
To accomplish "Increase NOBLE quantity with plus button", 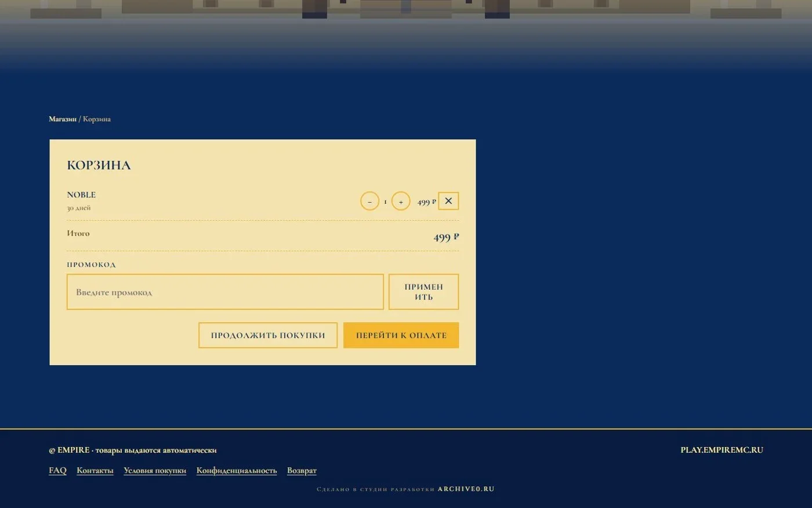I will tap(401, 201).
